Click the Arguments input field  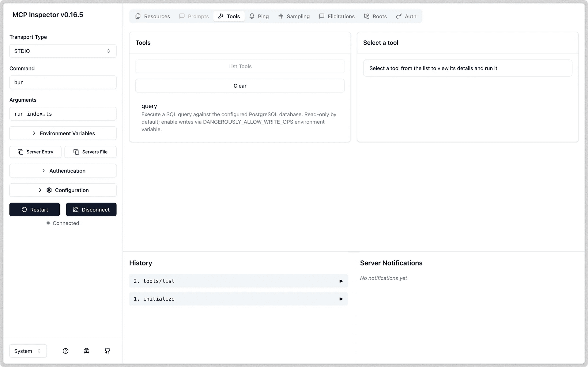[63, 114]
